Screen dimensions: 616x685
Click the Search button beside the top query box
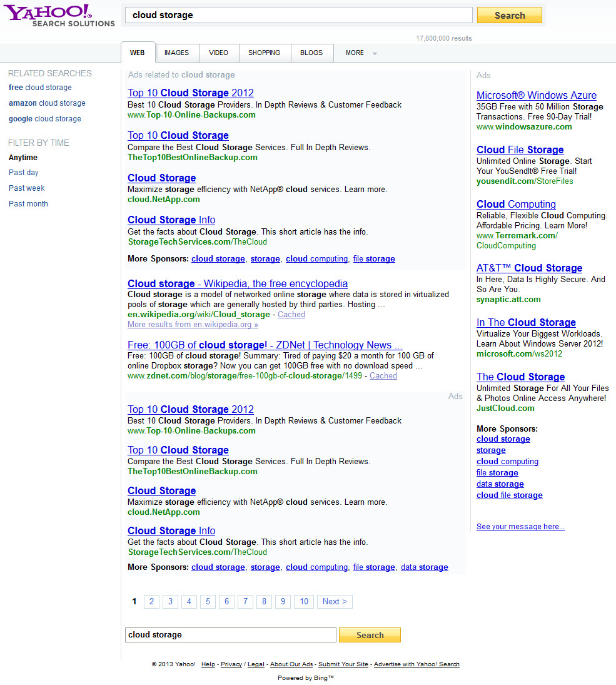(x=510, y=15)
